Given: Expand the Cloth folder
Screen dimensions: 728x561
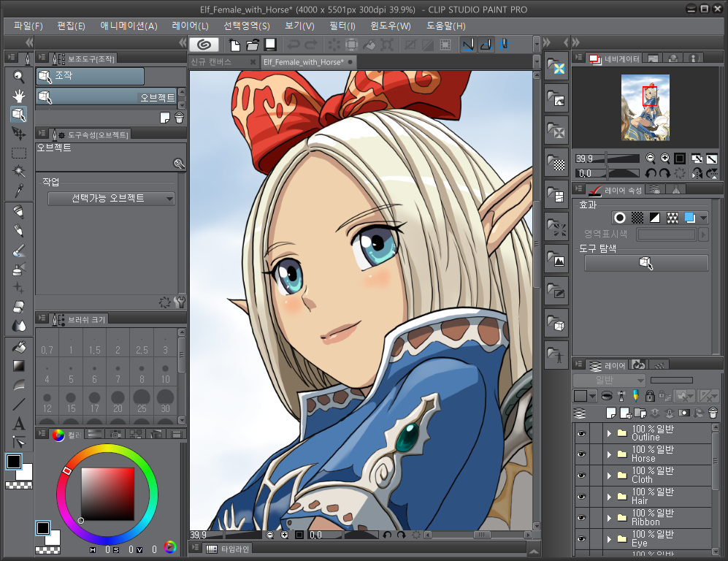Looking at the screenshot, I should 609,476.
